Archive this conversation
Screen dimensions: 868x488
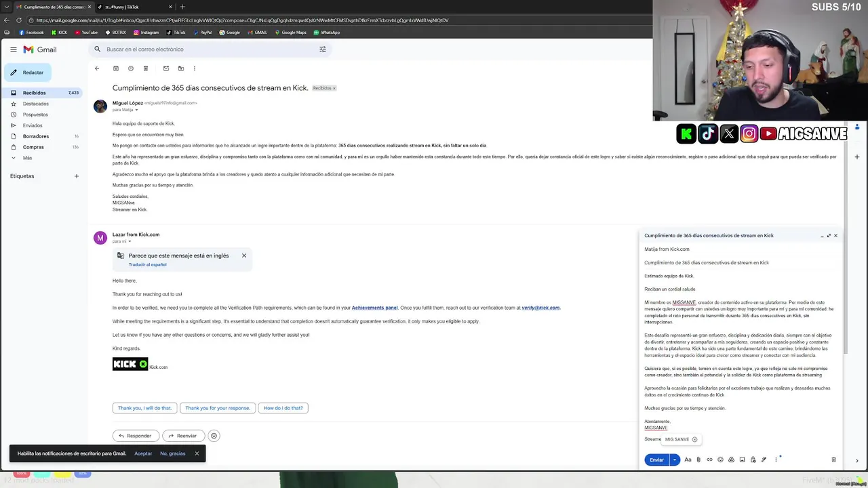(x=116, y=68)
